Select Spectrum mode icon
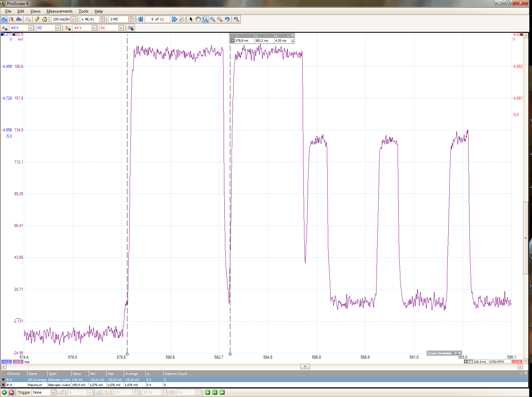The image size is (532, 397). [19, 19]
